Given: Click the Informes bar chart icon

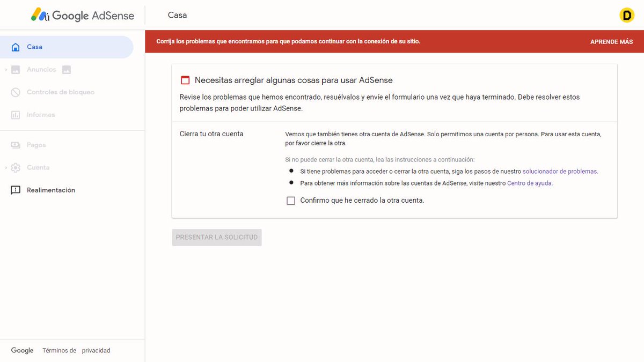Looking at the screenshot, I should tap(16, 115).
